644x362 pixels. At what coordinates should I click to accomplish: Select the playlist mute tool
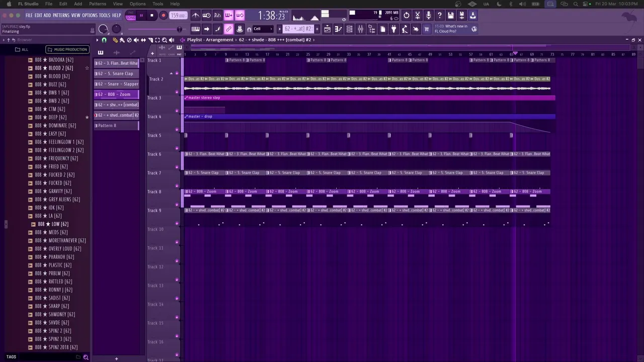pyautogui.click(x=136, y=40)
